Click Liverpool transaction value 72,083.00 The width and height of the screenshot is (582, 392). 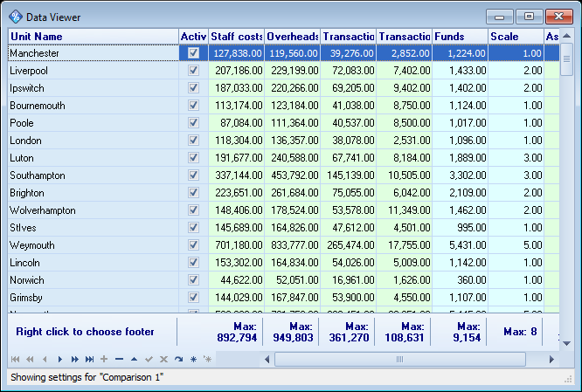pyautogui.click(x=348, y=71)
